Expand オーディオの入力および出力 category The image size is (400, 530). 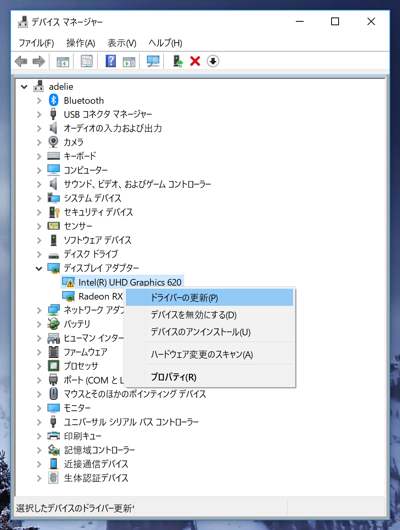click(39, 128)
